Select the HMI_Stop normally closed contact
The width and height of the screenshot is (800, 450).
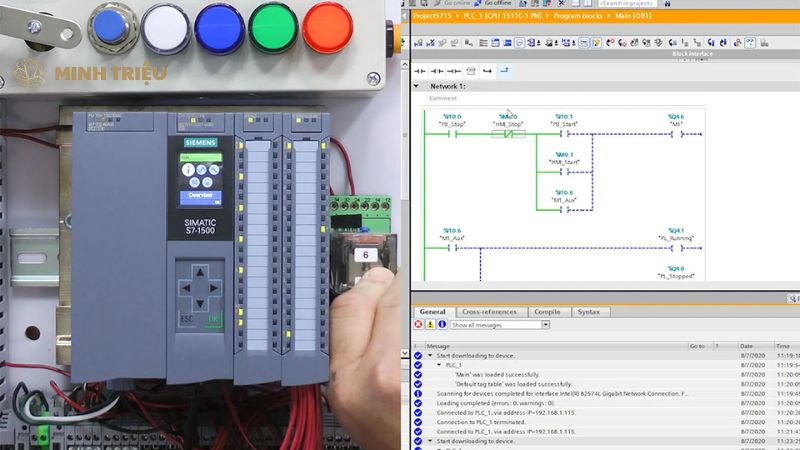[x=509, y=133]
